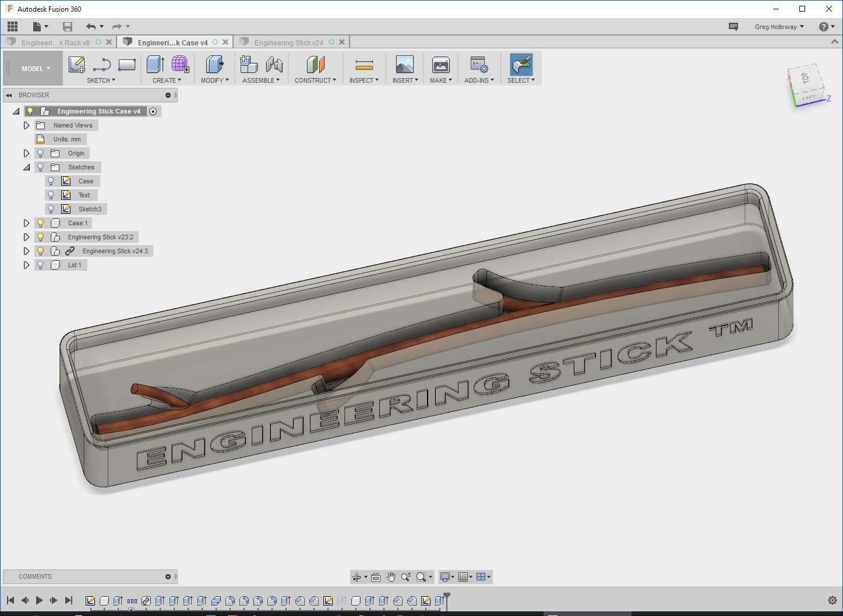Open the Greg Holloway account menu
The image size is (843, 616).
tap(778, 26)
